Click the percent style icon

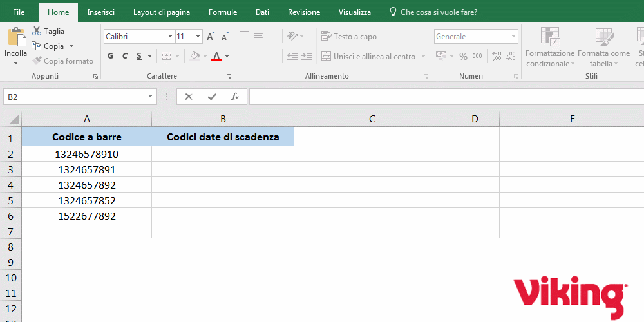click(463, 57)
